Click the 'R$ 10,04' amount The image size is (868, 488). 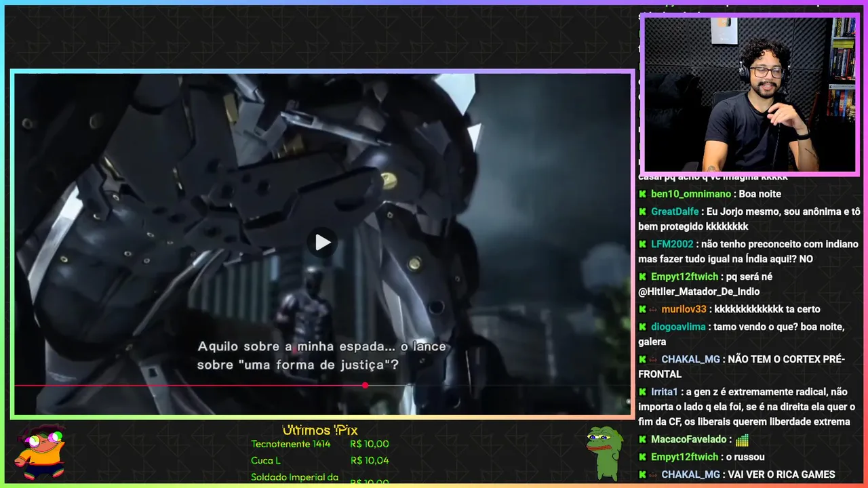(x=370, y=460)
